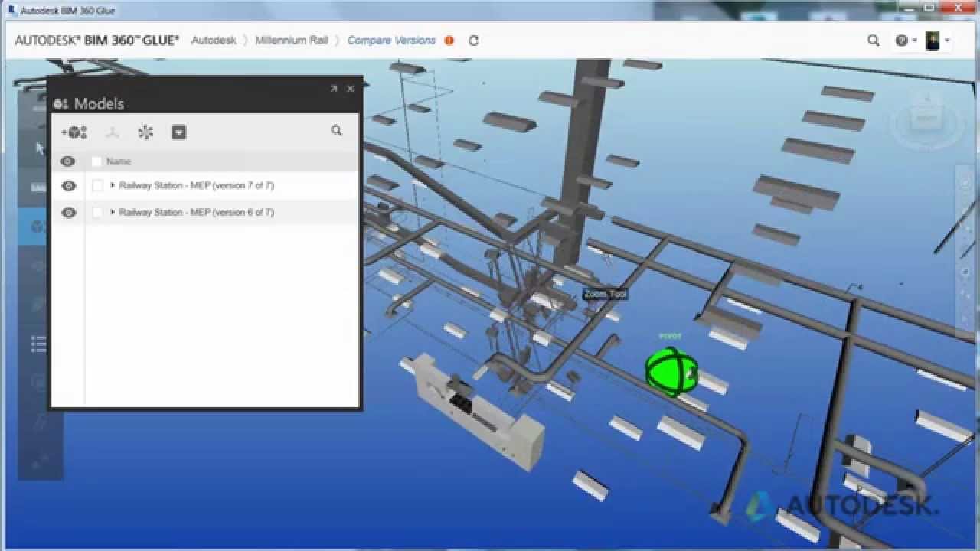Click the Autodesk breadcrumb link
980x551 pixels.
pos(214,41)
